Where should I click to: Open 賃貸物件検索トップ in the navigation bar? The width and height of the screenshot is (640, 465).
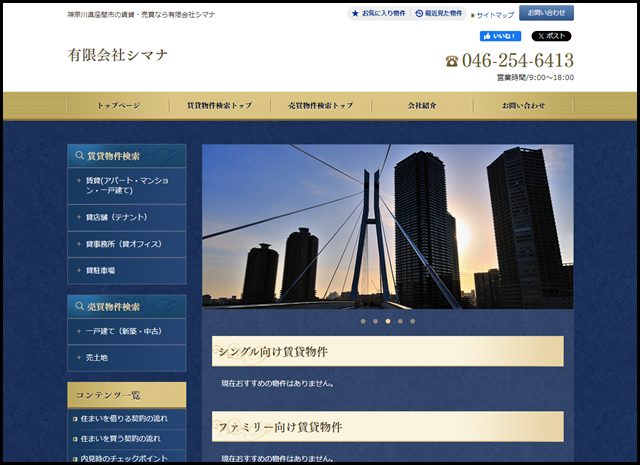(220, 105)
